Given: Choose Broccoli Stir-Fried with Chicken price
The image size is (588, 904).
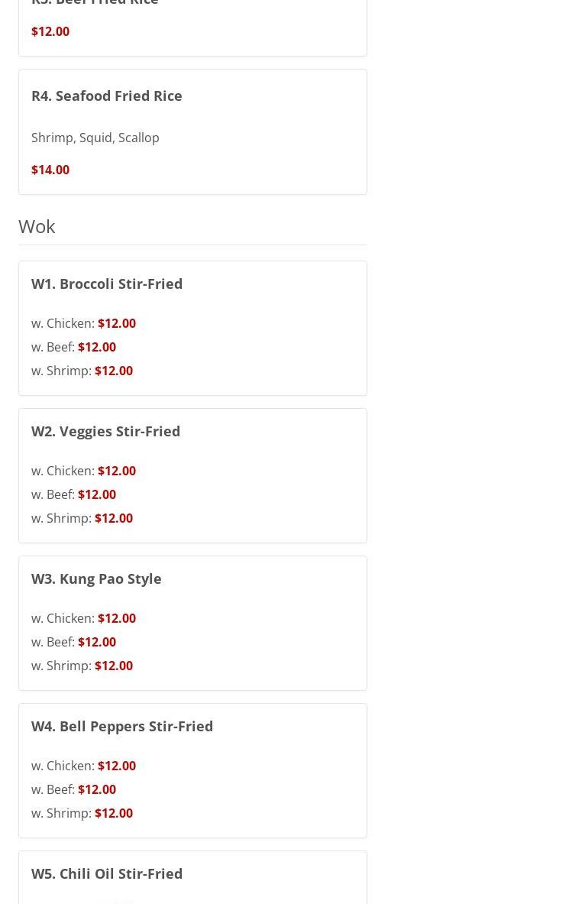Looking at the screenshot, I should coord(116,323).
